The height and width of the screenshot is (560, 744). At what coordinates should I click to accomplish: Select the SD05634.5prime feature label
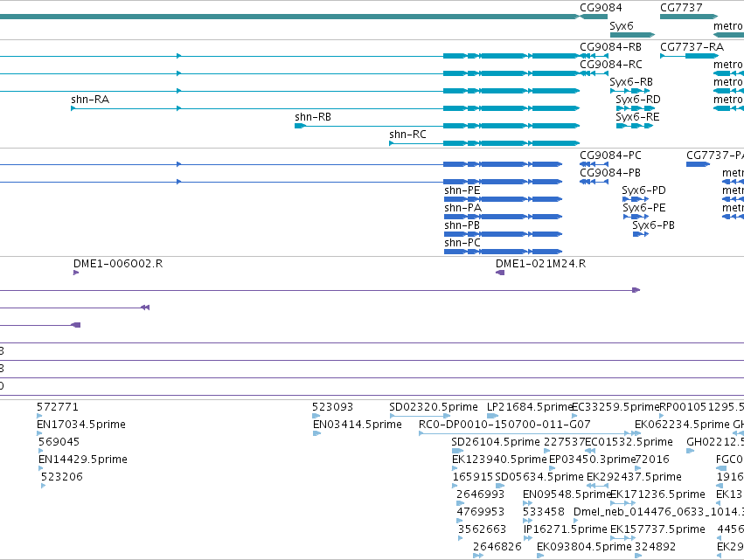tap(539, 477)
